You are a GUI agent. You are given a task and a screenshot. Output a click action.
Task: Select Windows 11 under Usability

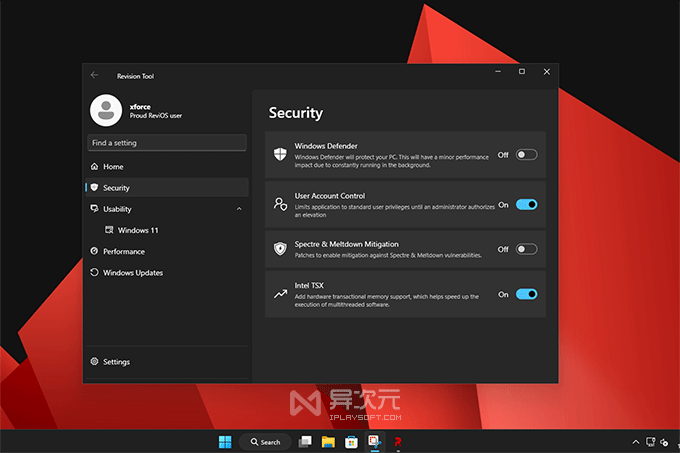pos(138,230)
